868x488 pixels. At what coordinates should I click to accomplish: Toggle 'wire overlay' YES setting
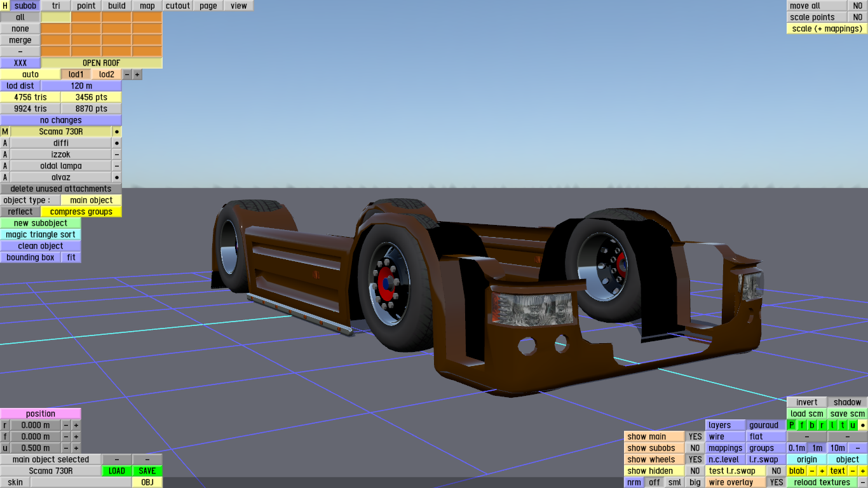point(776,482)
